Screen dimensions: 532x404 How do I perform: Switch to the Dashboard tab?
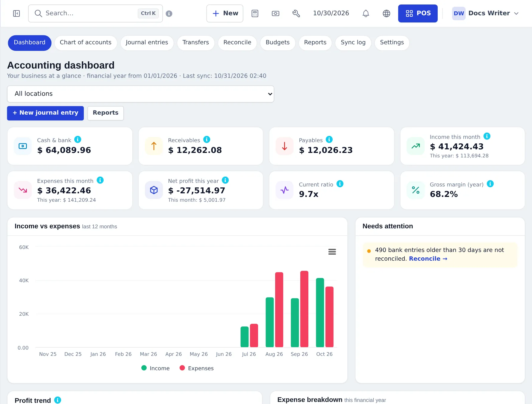(30, 42)
